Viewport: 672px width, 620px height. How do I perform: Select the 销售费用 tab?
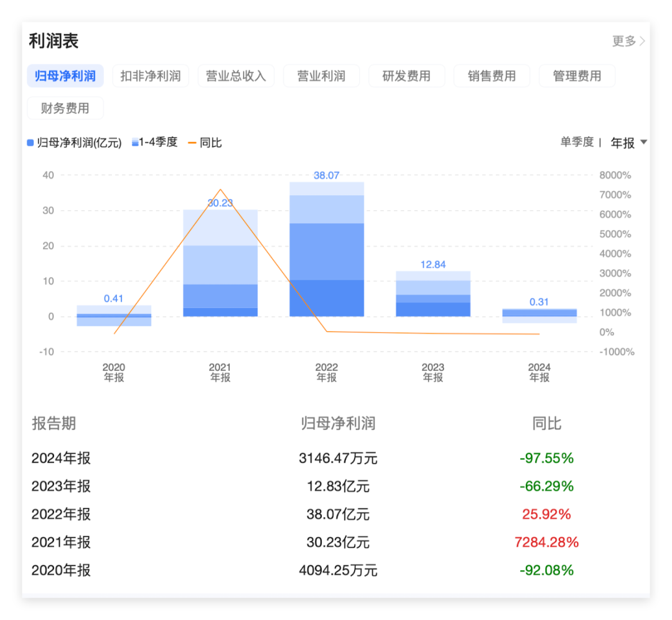(492, 75)
